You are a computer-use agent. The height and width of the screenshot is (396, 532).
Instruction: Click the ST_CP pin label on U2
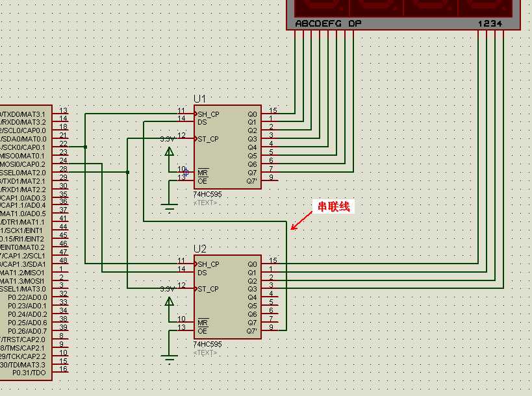pos(208,289)
